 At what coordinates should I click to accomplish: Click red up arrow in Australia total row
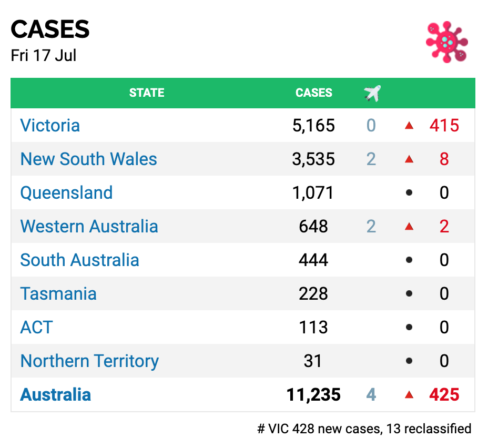pyautogui.click(x=409, y=395)
